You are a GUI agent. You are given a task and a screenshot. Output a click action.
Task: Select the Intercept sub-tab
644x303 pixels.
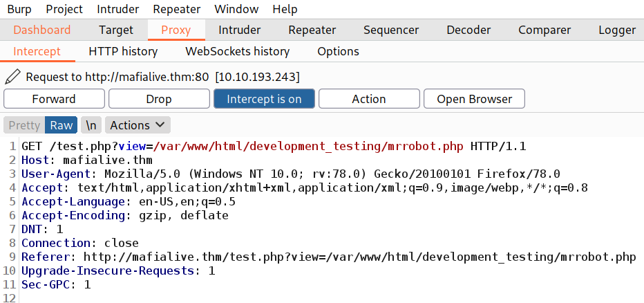(37, 51)
